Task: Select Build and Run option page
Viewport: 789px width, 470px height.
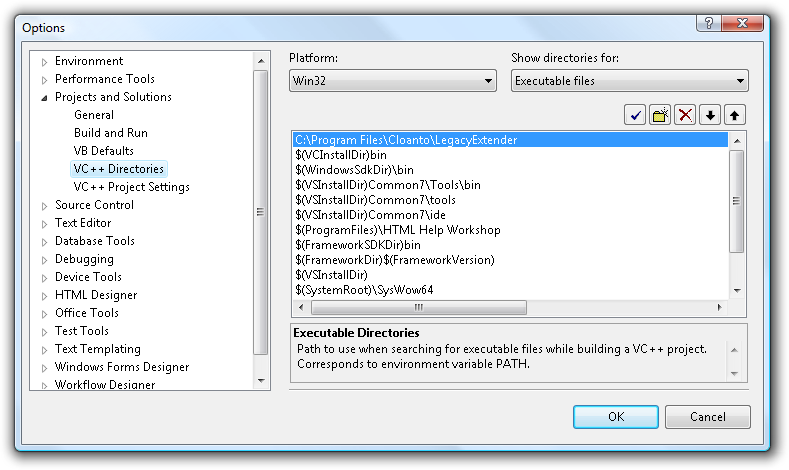Action: [x=110, y=133]
